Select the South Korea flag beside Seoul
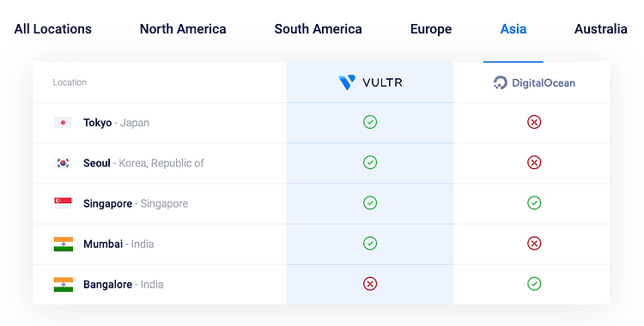This screenshot has width=644, height=326. [x=63, y=163]
